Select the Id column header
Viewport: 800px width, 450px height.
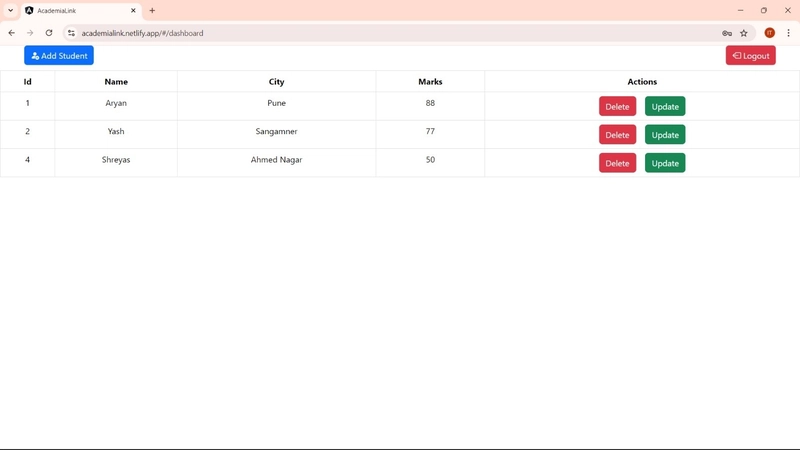tap(28, 82)
